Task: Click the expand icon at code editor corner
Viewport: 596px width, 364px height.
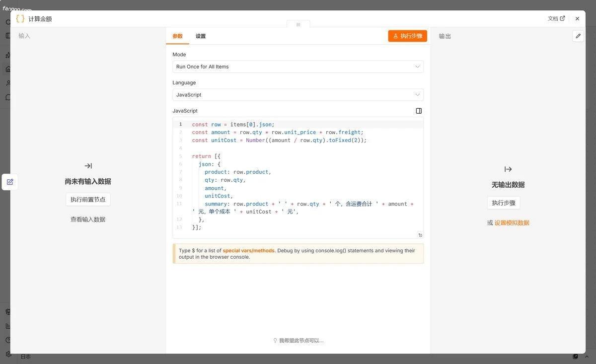Action: (x=420, y=235)
